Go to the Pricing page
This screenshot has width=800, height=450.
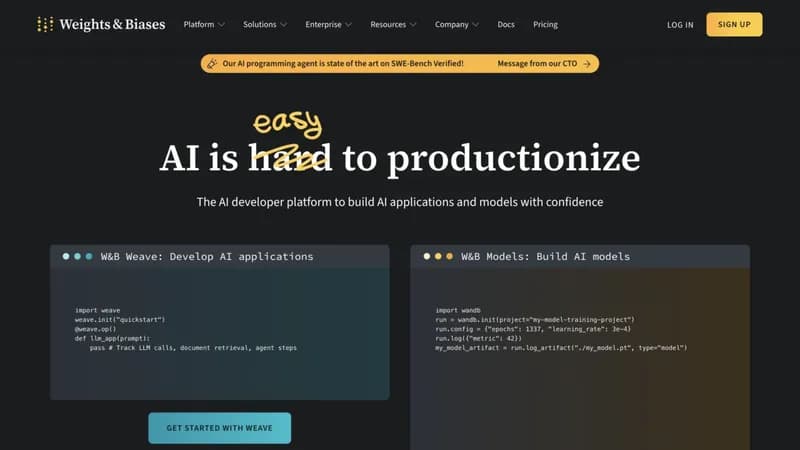tap(545, 24)
